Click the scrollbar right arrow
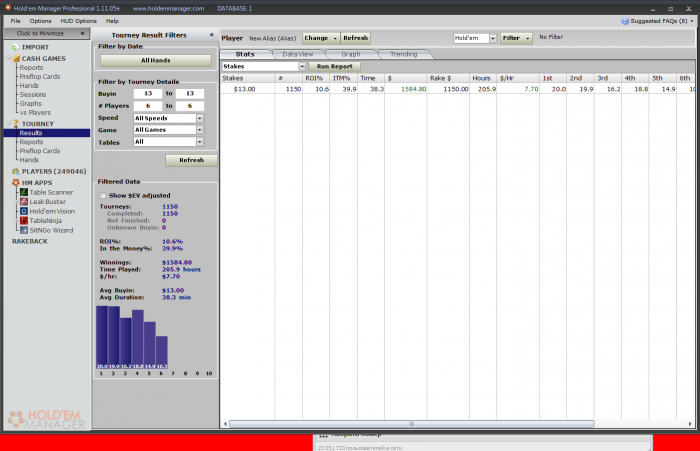Image resolution: width=700 pixels, height=451 pixels. point(690,424)
